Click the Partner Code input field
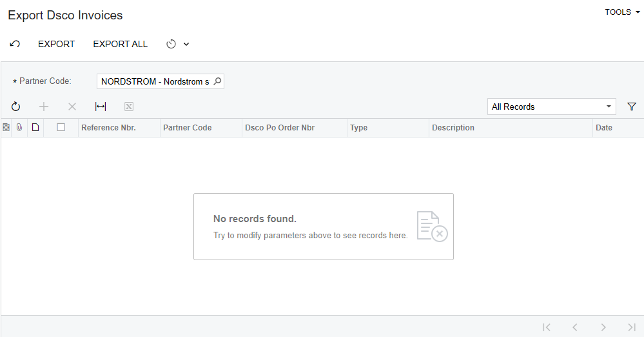This screenshot has height=337, width=644. coord(155,81)
